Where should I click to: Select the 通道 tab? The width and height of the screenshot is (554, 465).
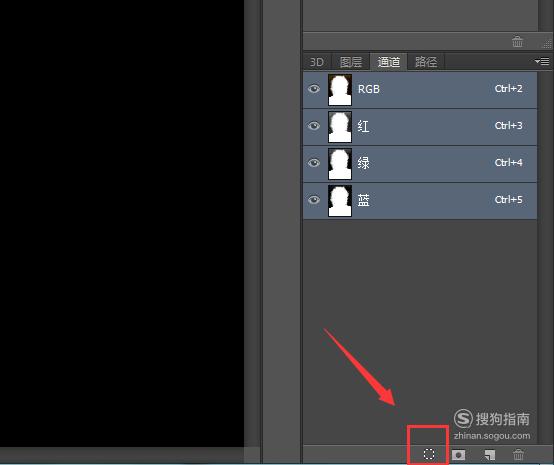pos(388,62)
